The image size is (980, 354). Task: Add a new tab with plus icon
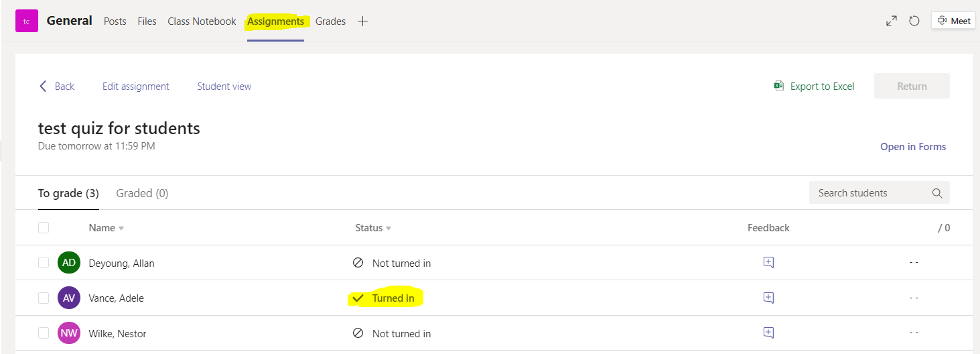point(362,21)
